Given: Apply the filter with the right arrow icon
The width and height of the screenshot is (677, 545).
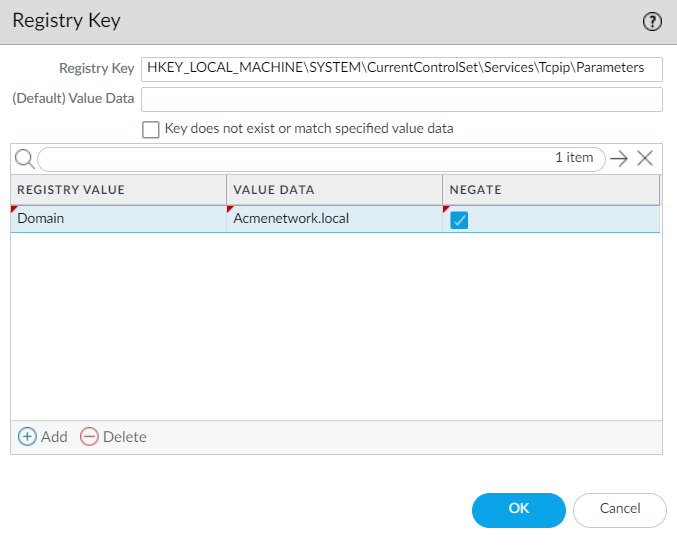Looking at the screenshot, I should click(619, 158).
